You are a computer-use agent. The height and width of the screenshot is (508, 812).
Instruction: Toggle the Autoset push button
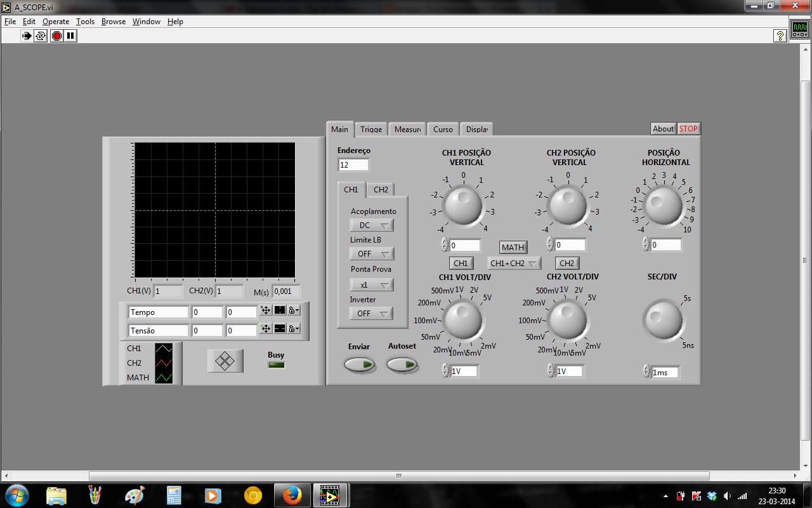pos(402,364)
